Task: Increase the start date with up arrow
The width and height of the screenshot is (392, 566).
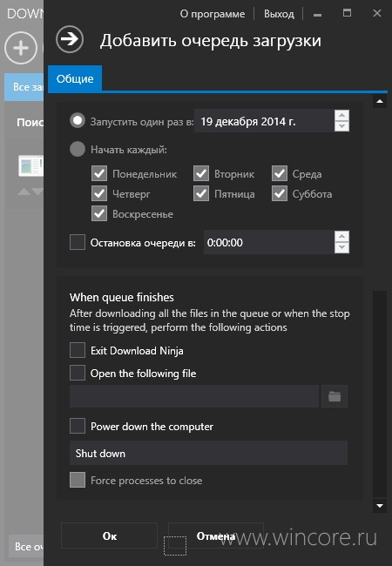Action: click(341, 115)
